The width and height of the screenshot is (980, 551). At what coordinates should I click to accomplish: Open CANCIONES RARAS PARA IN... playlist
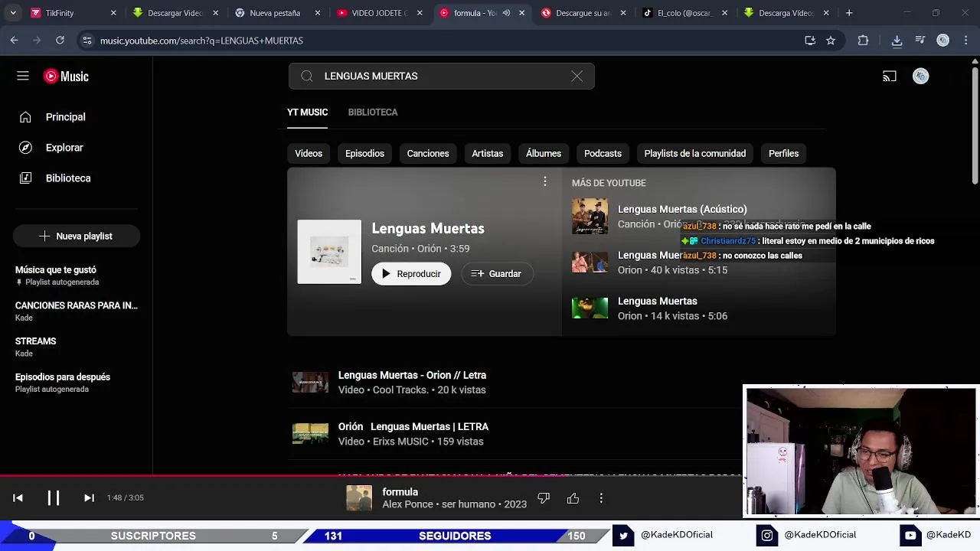tap(77, 311)
